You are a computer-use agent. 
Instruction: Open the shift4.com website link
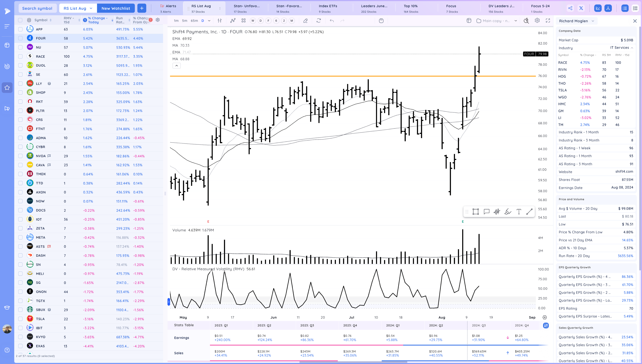point(624,172)
